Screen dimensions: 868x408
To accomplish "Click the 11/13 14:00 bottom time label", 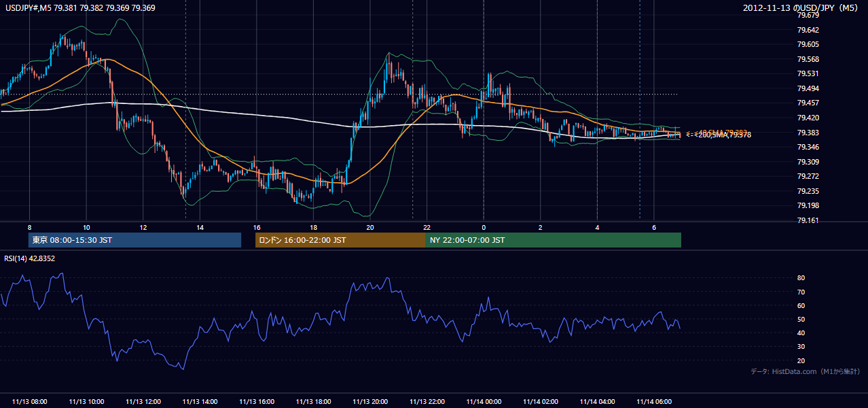I will point(200,402).
